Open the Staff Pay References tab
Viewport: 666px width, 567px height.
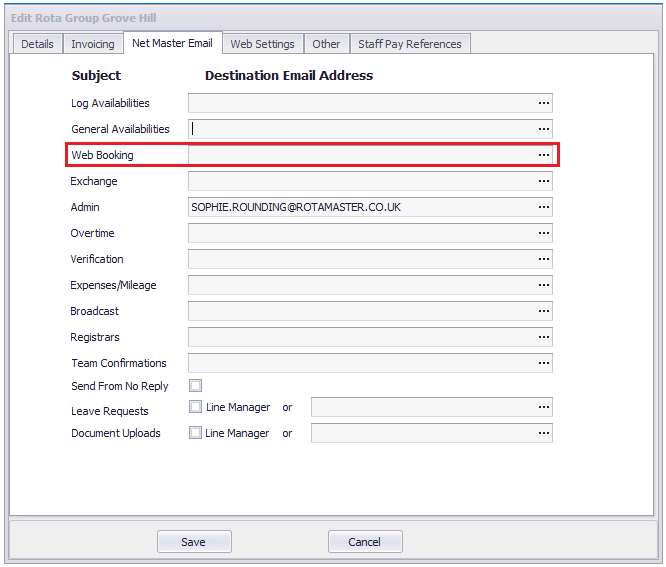(410, 44)
